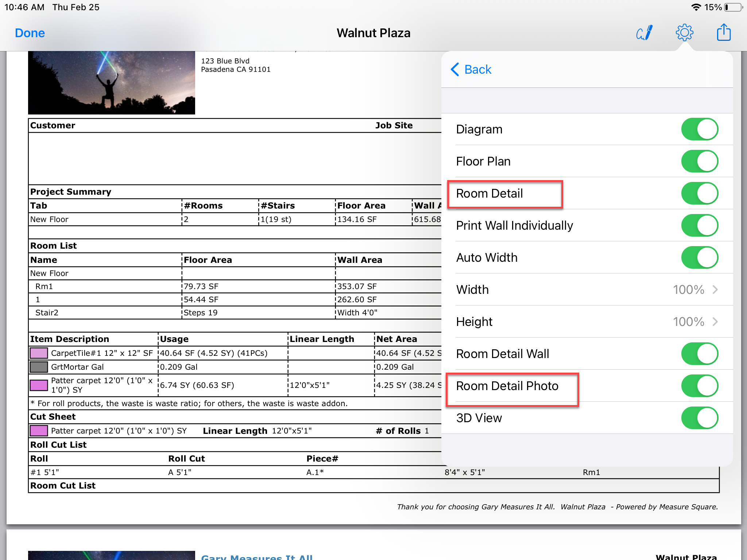
Task: Tap the Back text link
Action: [478, 69]
